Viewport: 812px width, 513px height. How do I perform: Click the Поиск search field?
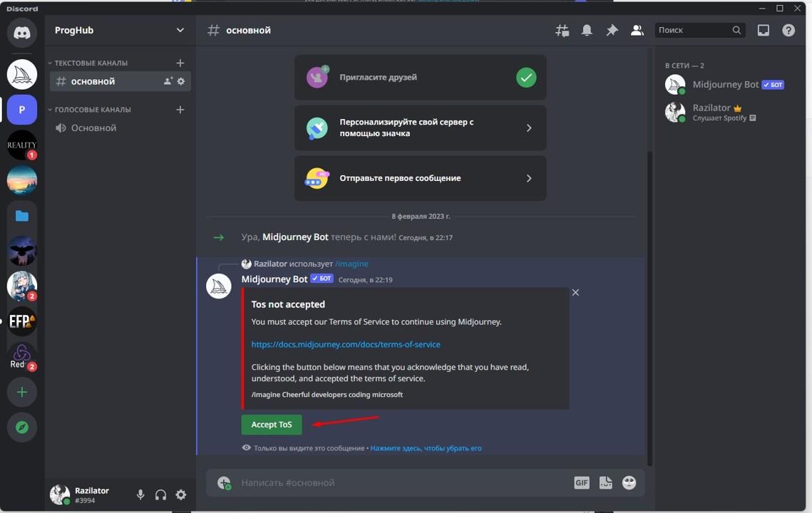(x=700, y=31)
